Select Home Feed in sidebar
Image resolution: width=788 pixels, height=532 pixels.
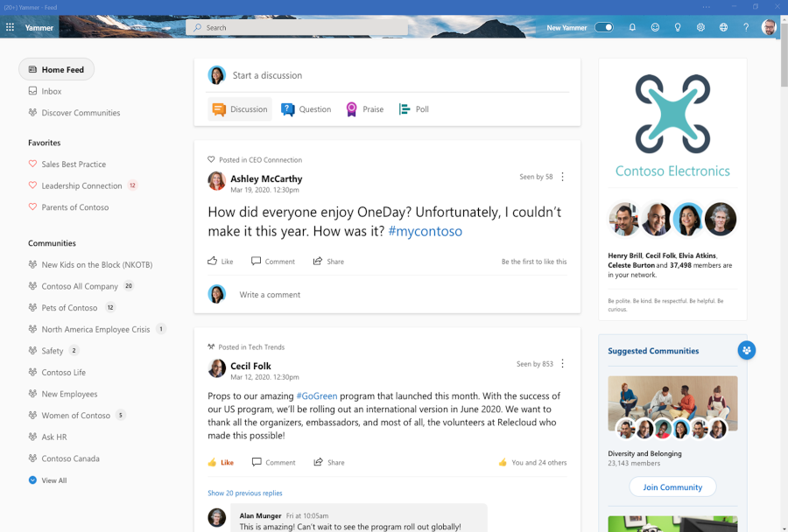(x=56, y=69)
